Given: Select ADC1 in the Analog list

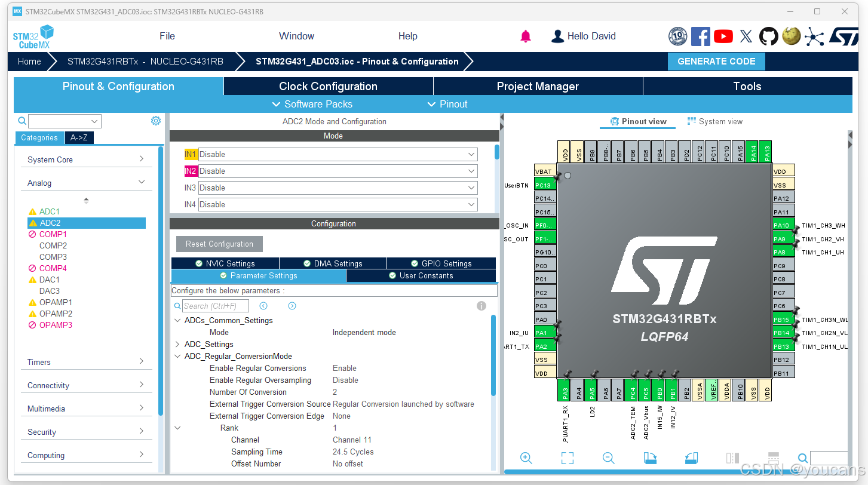Looking at the screenshot, I should pyautogui.click(x=50, y=211).
